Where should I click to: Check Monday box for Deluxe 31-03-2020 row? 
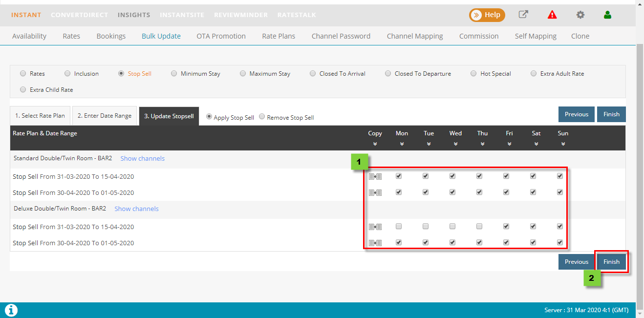[399, 226]
